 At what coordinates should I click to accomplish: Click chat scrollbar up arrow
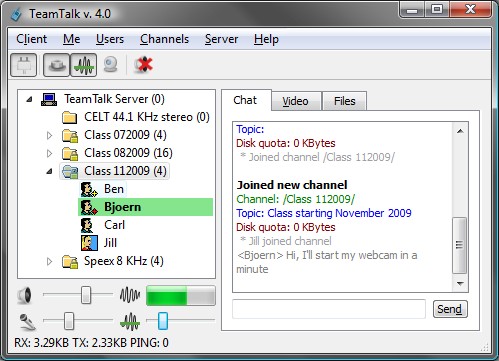(460, 131)
